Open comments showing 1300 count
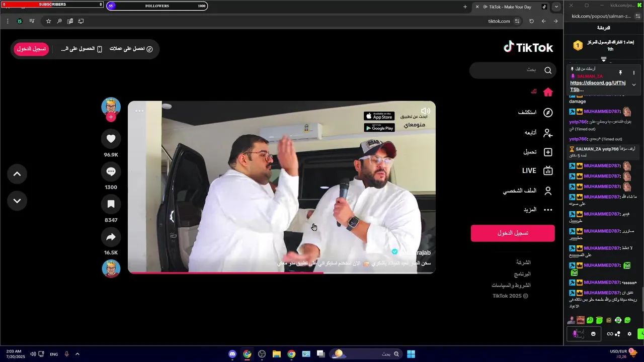Viewport: 644px width, 362px height. tap(111, 171)
